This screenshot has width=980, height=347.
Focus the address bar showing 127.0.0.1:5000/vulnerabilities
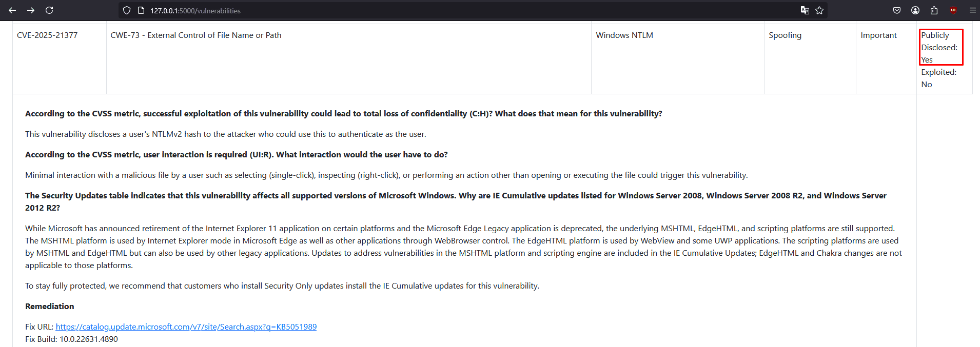(x=410, y=10)
